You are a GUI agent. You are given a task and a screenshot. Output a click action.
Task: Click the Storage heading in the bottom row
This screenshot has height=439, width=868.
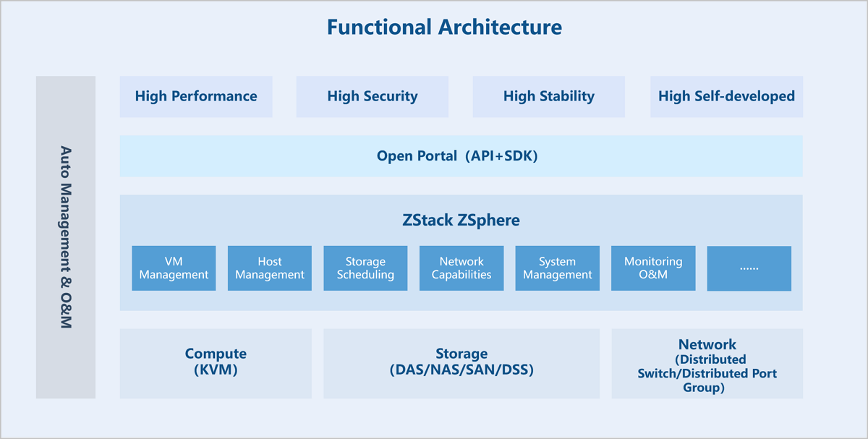461,354
